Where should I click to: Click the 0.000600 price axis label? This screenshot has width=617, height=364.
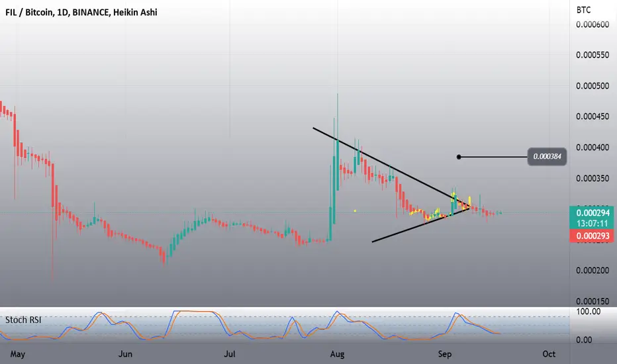click(x=593, y=24)
